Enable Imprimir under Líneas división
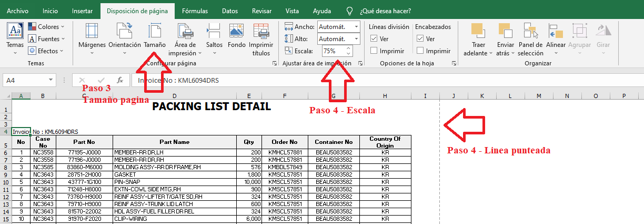The height and width of the screenshot is (224, 644). coord(374,51)
